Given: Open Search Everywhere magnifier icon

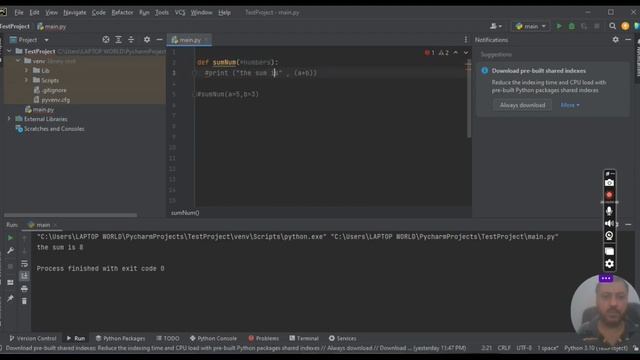Looking at the screenshot, I should (612, 26).
